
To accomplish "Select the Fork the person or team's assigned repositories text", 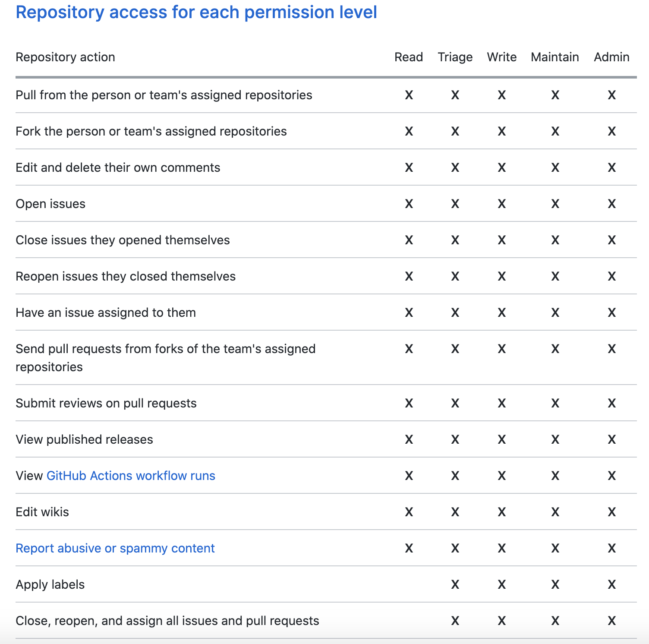I will (151, 131).
